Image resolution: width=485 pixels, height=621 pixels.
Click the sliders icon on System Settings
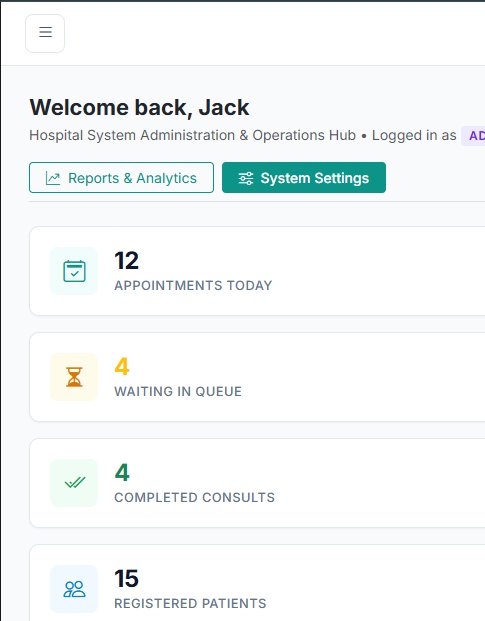click(x=245, y=178)
